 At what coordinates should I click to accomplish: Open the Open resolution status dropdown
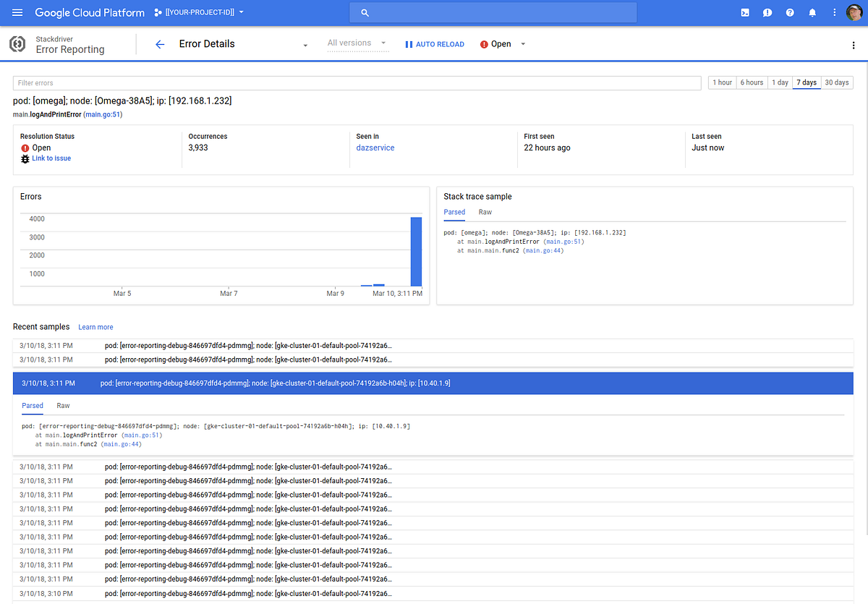[x=502, y=44]
